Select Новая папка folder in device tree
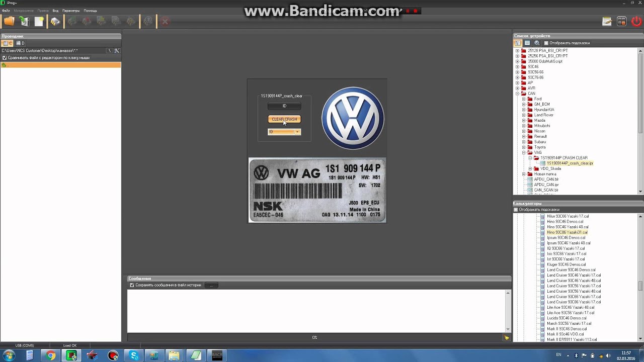 (545, 174)
